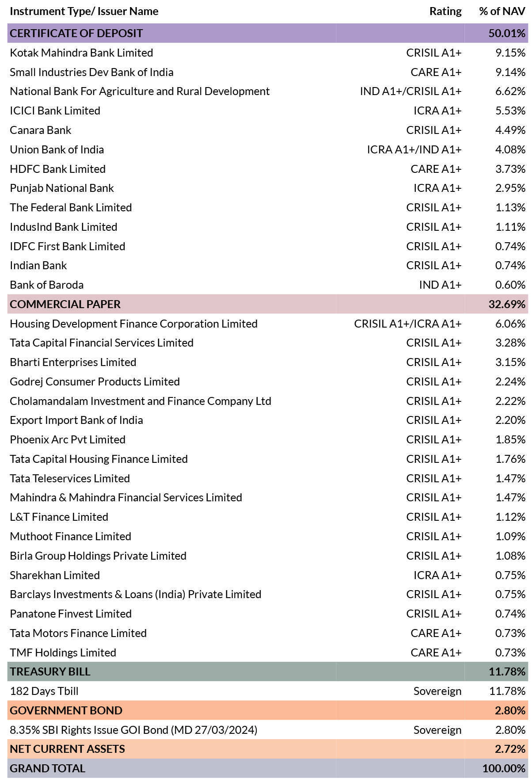Select the GRAND TOTAL row
Viewport: 532px width, 782px height.
tap(267, 768)
